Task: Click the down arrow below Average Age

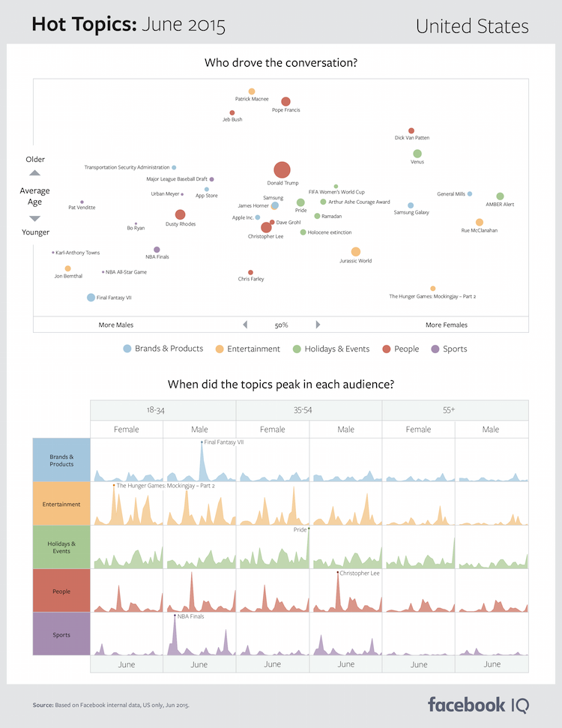Action: (x=34, y=218)
